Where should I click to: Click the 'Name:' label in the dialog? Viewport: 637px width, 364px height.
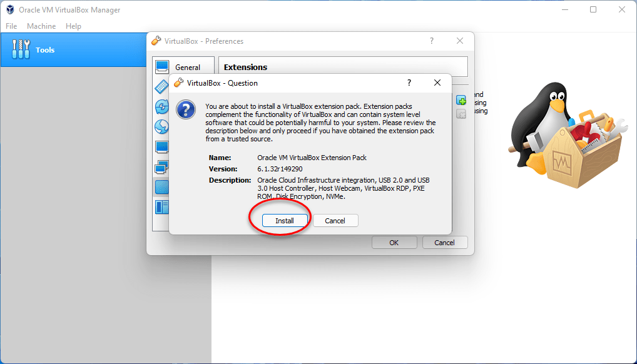pyautogui.click(x=220, y=158)
